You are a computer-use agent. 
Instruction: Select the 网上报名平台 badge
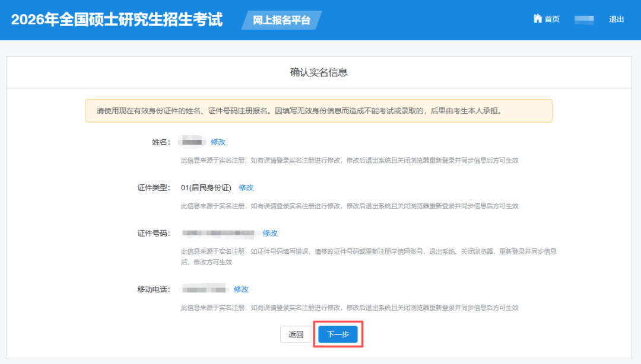point(281,20)
